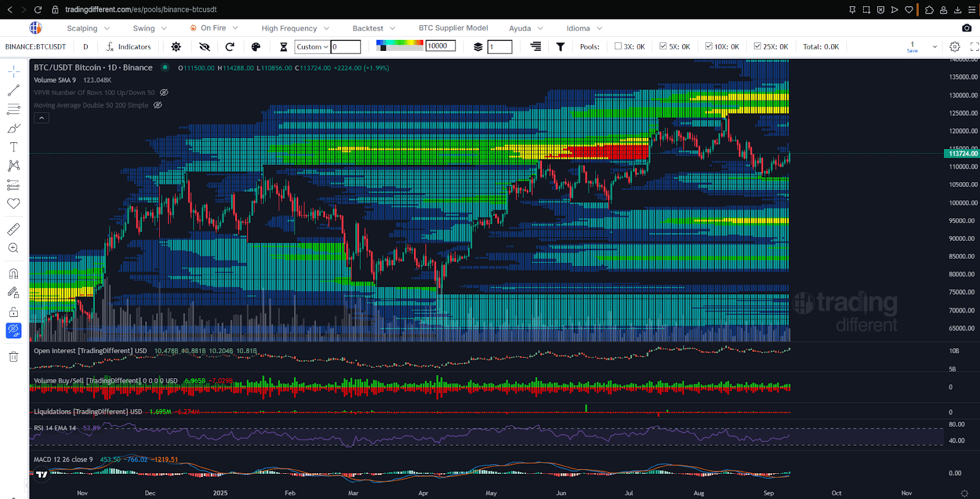Enable the 3X pools checkbox
Screen dimensions: 980x499
pyautogui.click(x=618, y=46)
